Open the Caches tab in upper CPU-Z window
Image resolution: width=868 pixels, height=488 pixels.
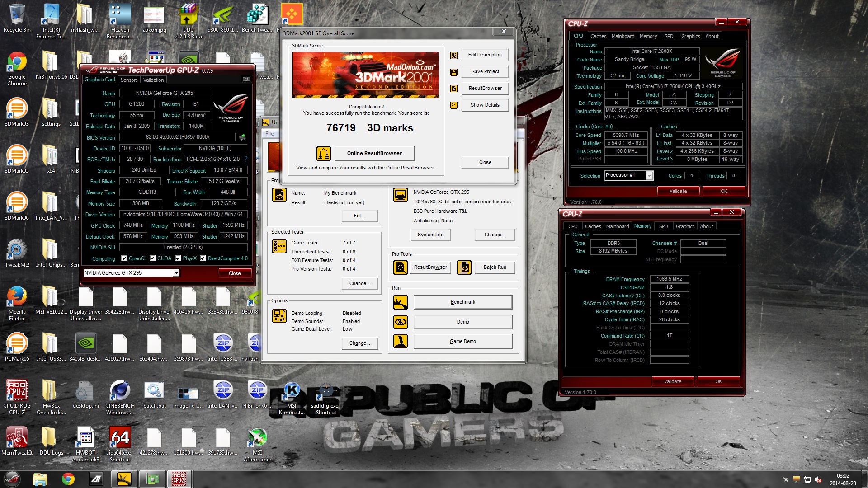(598, 36)
